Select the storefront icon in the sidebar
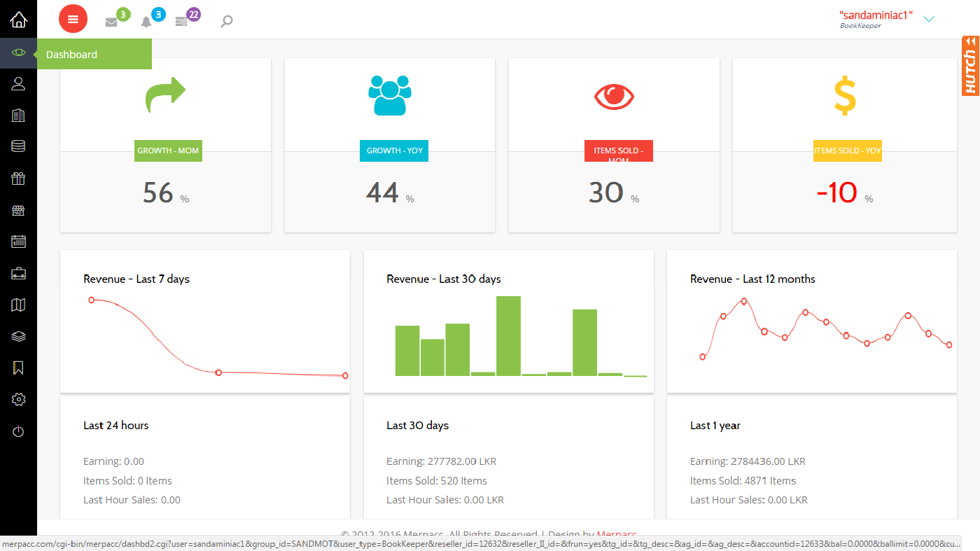 (18, 211)
